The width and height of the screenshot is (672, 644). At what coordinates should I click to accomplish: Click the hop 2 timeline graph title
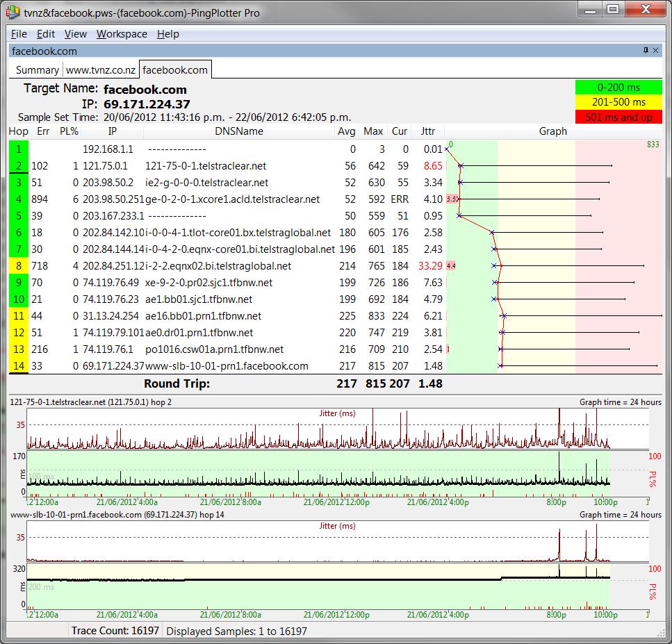(90, 402)
